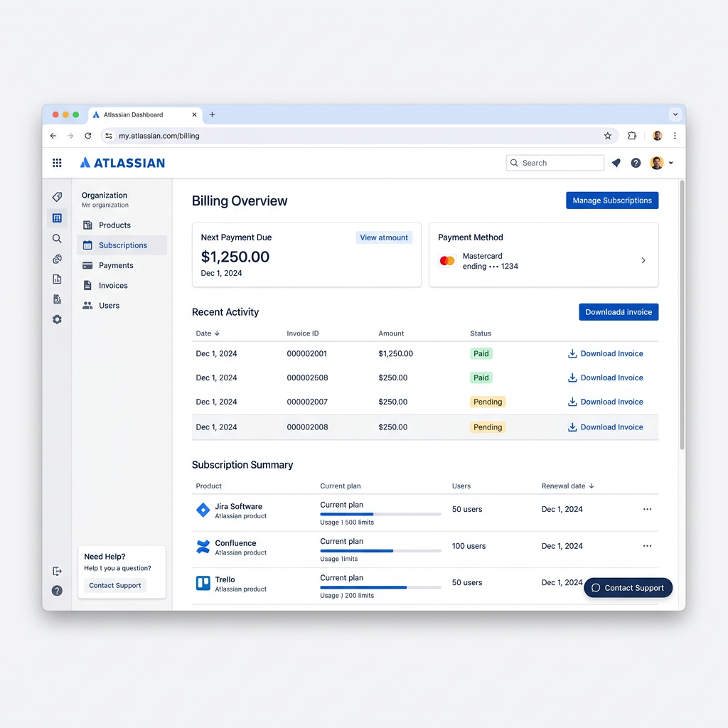Focus the Atlassian Search field

(555, 163)
